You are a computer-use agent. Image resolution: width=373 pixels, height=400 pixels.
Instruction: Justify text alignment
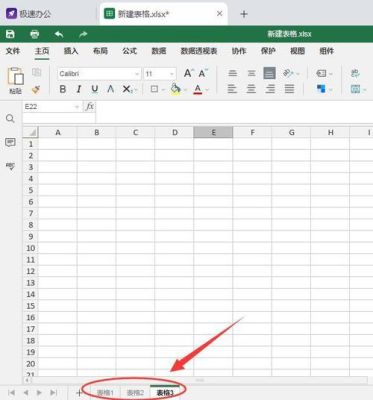pyautogui.click(x=289, y=89)
